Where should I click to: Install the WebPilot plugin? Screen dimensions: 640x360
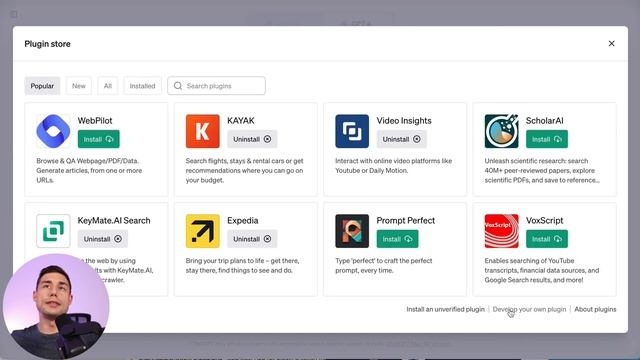[99, 139]
